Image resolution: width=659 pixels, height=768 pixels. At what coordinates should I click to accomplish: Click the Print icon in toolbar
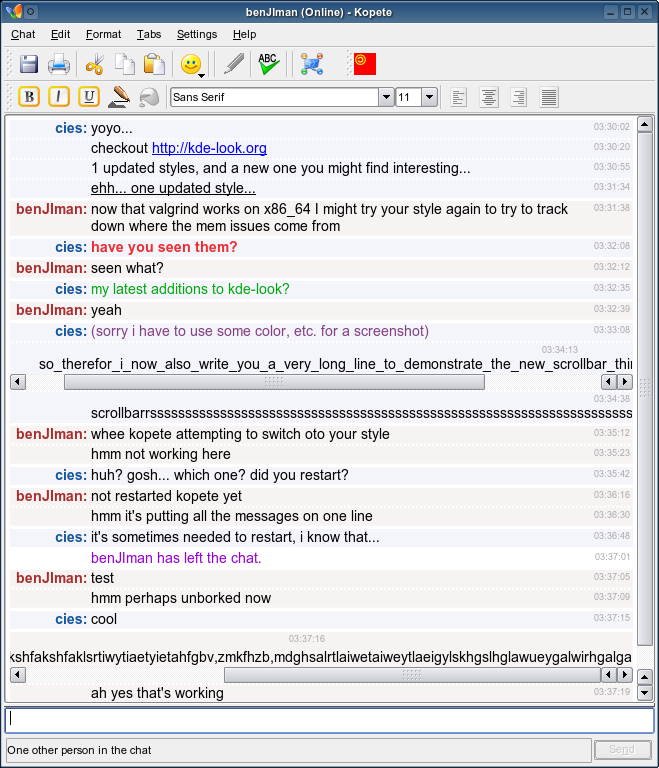point(59,64)
